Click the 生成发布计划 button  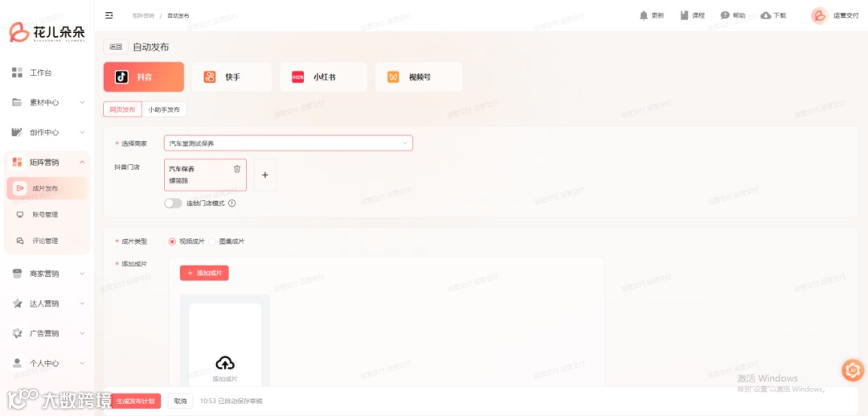point(135,401)
